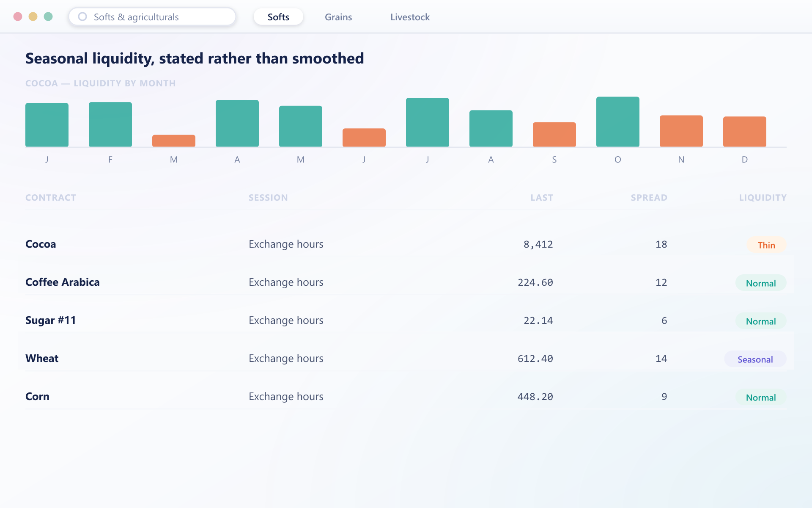The width and height of the screenshot is (812, 508).
Task: Sort by the LIQUIDITY column header
Action: [763, 198]
